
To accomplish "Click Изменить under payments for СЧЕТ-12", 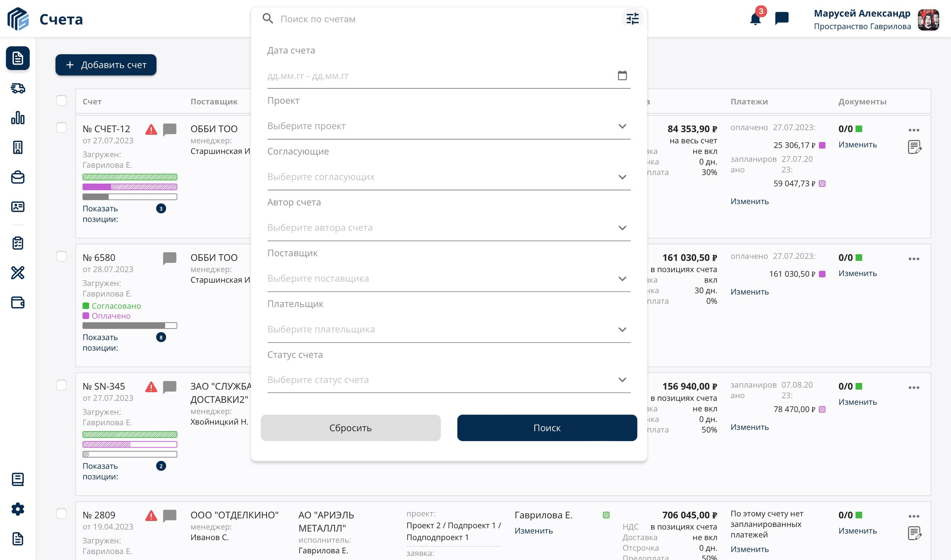I will pyautogui.click(x=750, y=202).
